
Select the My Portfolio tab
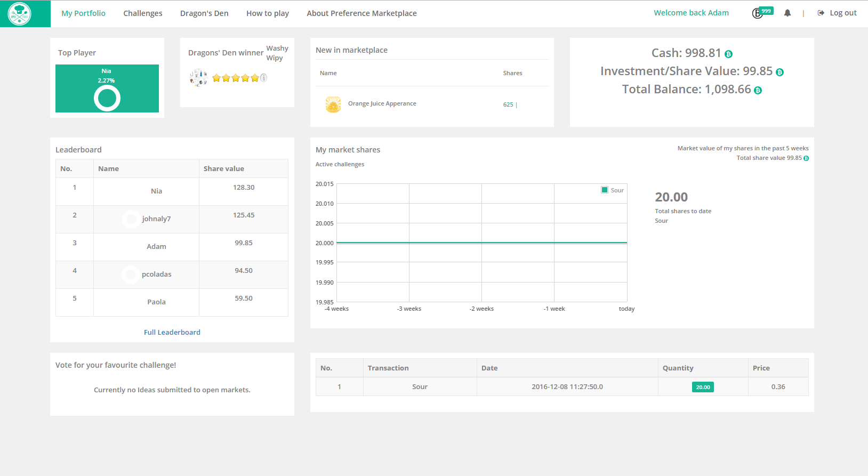[x=83, y=13]
